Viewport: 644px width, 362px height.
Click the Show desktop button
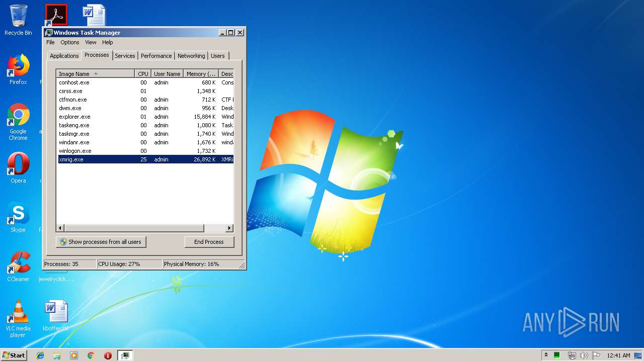point(638,355)
